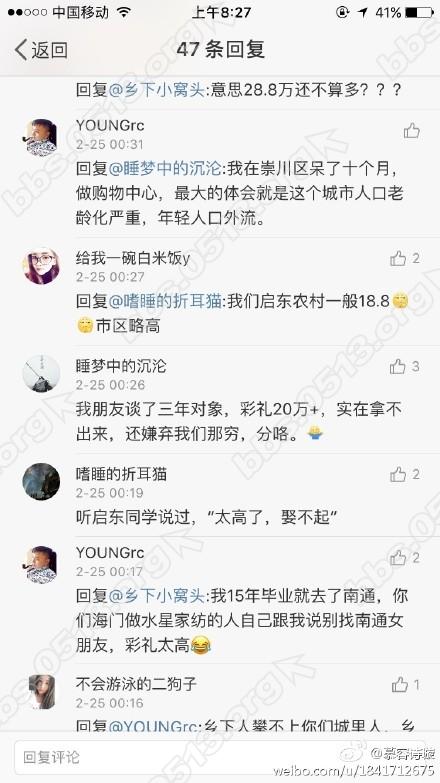Tap the username 嗜睡的折耳猫

[x=121, y=474]
